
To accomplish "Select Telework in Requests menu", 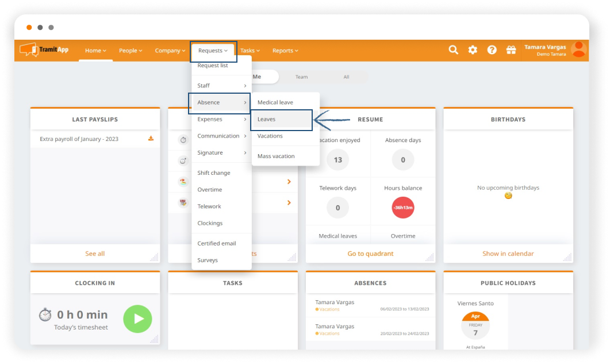I will click(209, 206).
